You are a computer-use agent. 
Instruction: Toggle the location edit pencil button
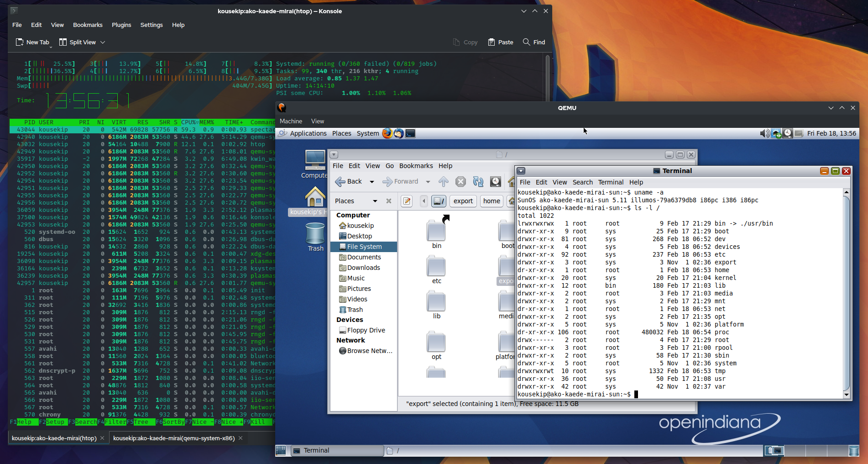click(x=407, y=201)
